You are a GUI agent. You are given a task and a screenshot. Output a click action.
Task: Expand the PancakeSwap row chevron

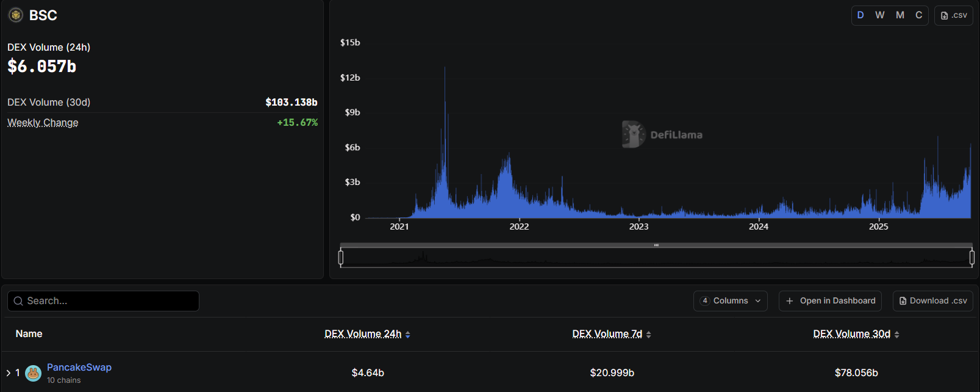[x=9, y=372]
